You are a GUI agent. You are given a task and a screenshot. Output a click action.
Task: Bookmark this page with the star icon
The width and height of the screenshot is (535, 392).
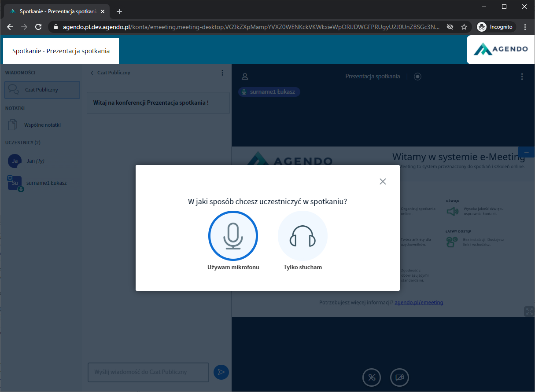(464, 27)
